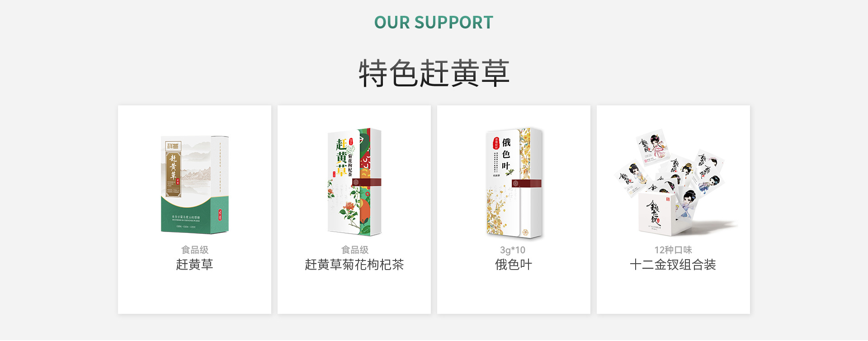This screenshot has height=341, width=868.
Task: Click the 食品级 label above 赶黄草菊花枸杞茶
Action: pyautogui.click(x=355, y=250)
